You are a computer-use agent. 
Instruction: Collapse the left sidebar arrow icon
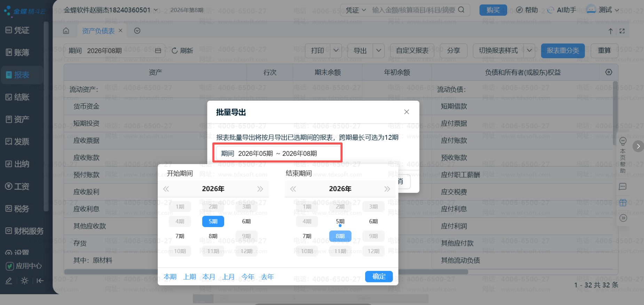coord(40,281)
